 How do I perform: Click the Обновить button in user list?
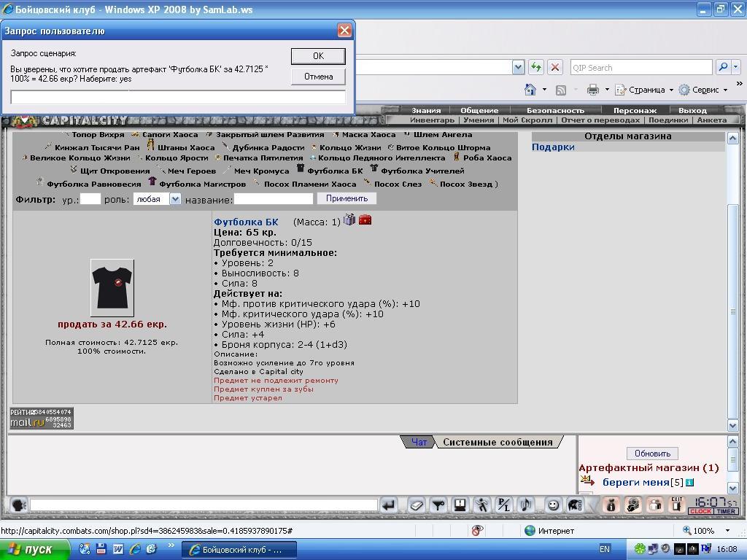point(652,454)
